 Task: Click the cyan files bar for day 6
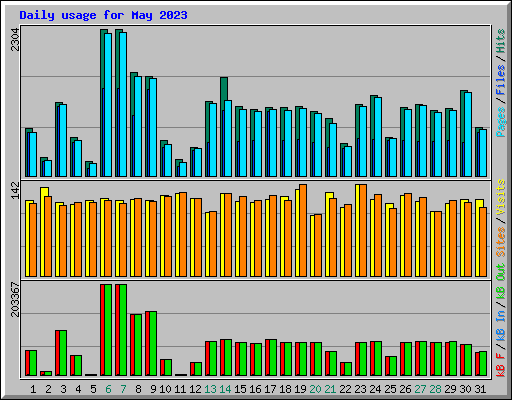pyautogui.click(x=108, y=105)
